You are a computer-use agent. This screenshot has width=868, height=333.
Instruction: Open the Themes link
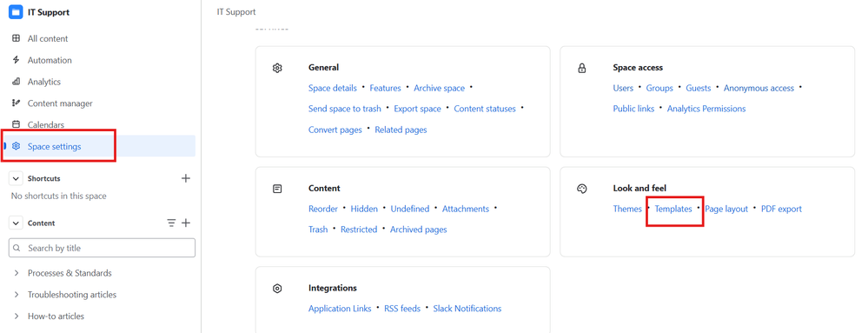[627, 209]
